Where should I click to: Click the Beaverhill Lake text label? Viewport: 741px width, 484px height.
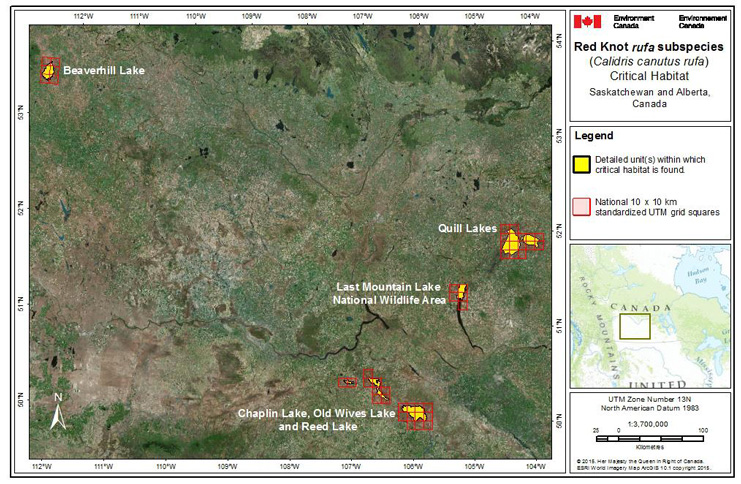[x=103, y=71]
